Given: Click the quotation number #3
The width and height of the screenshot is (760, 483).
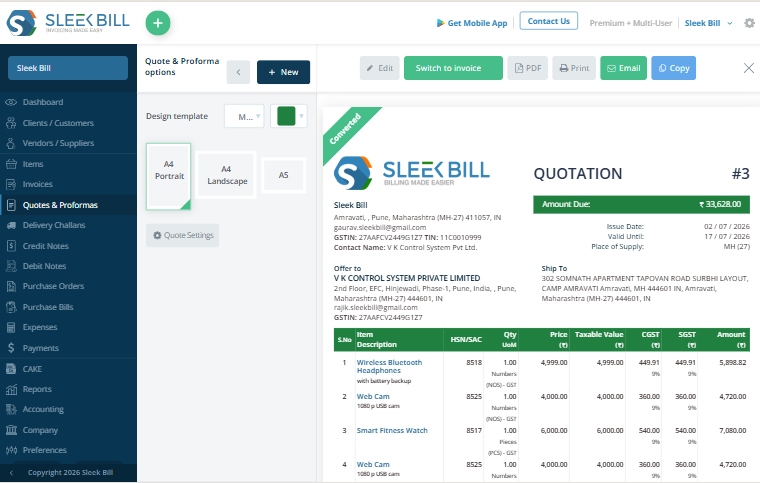Looking at the screenshot, I should 740,174.
